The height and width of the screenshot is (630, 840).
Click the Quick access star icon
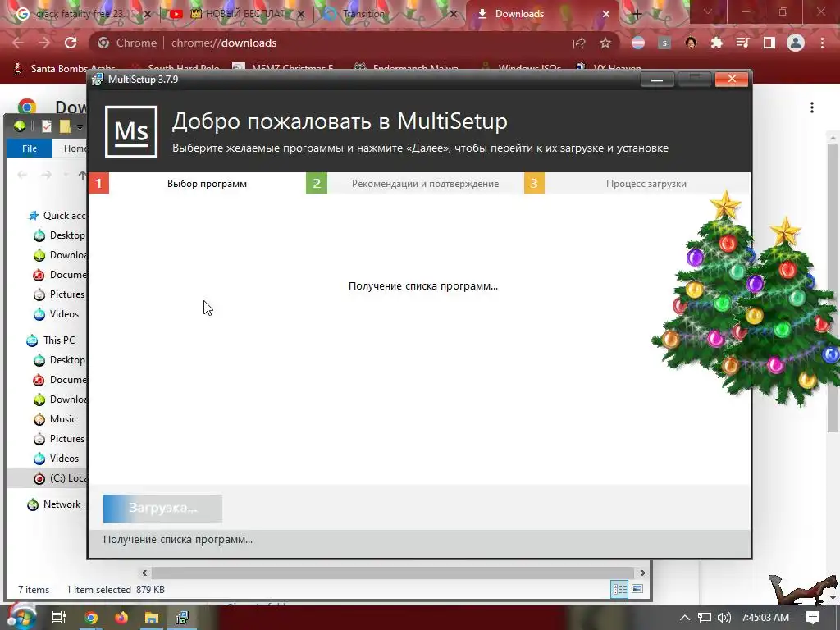(34, 216)
